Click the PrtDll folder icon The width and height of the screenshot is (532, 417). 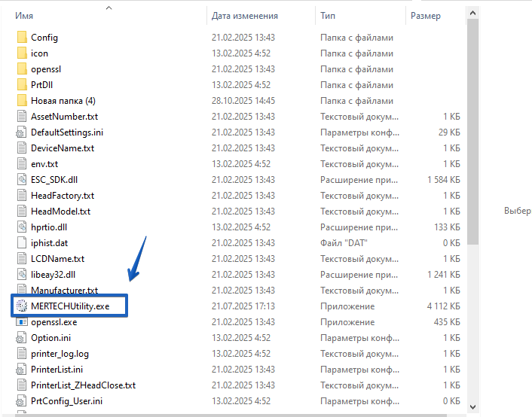[x=21, y=85]
